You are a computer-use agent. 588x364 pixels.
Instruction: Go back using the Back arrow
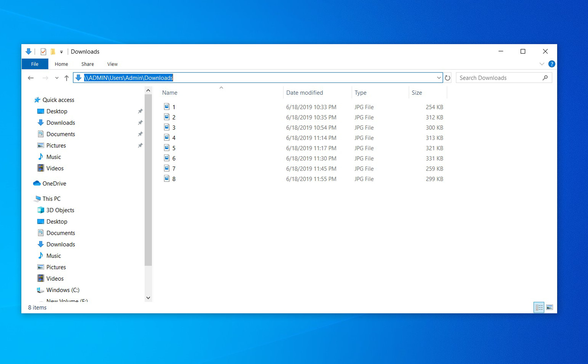(x=31, y=78)
